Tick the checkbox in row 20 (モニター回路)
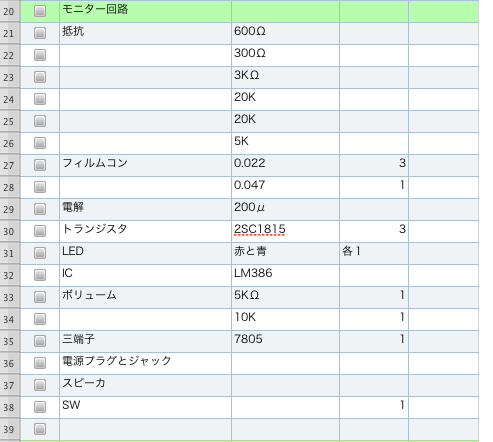 [40, 11]
